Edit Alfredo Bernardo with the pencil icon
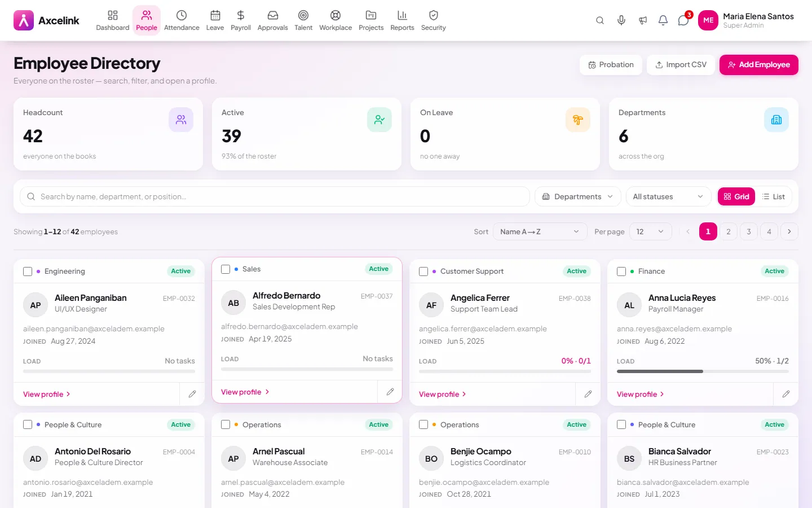 coord(390,392)
